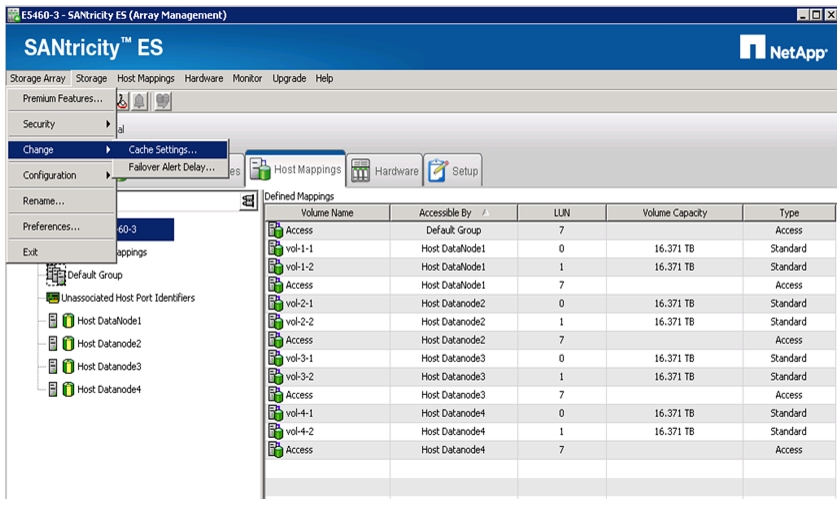Choose Cache Settings from the Change submenu
Screen dimensions: 840x529
171,150
